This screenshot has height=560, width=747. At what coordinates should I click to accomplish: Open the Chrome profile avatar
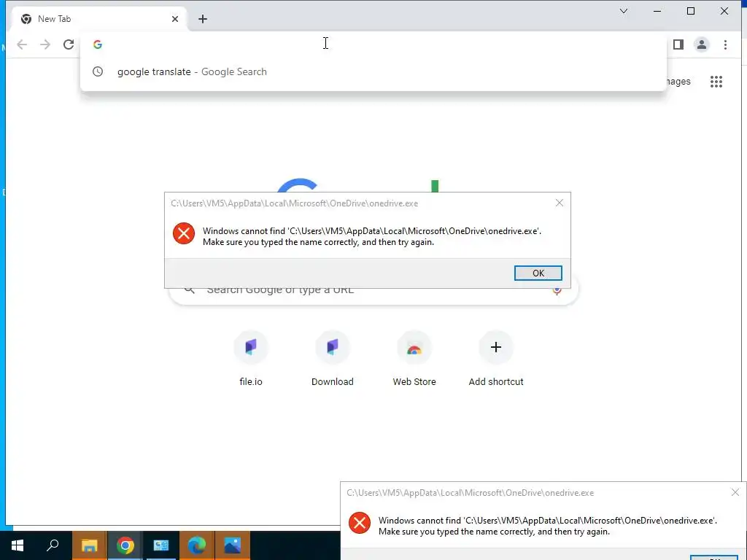(x=702, y=44)
